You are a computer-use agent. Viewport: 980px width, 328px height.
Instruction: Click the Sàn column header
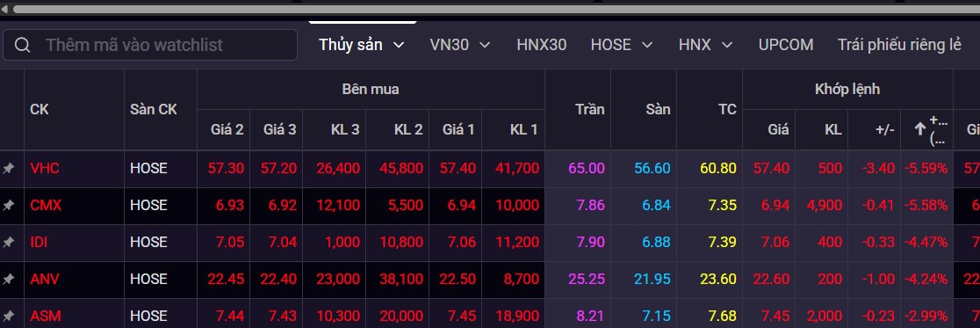pyautogui.click(x=658, y=110)
